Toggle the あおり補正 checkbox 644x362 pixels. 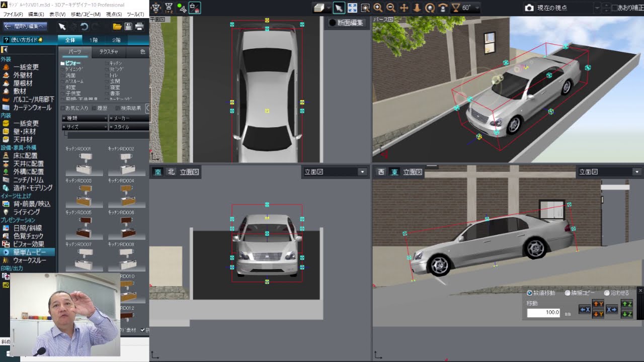pyautogui.click(x=614, y=8)
